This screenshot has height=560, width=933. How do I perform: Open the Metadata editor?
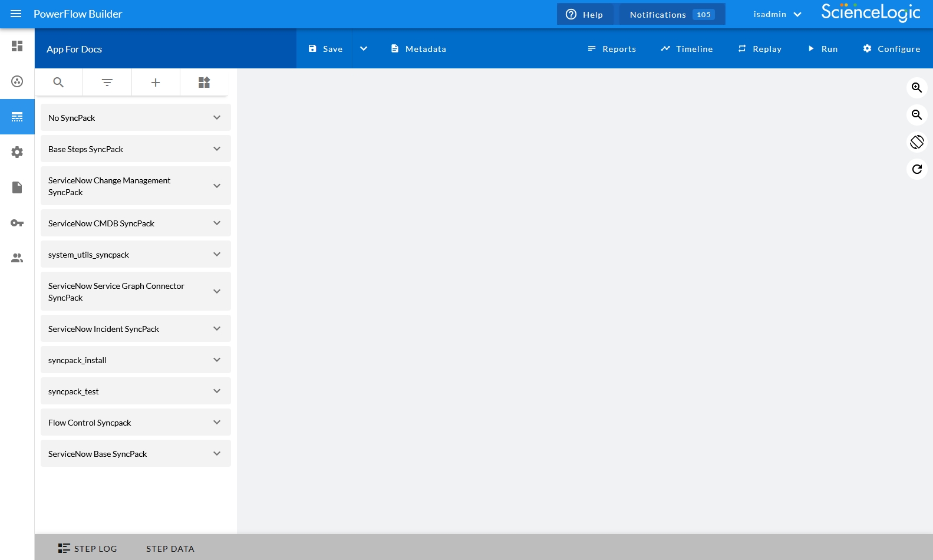coord(418,49)
